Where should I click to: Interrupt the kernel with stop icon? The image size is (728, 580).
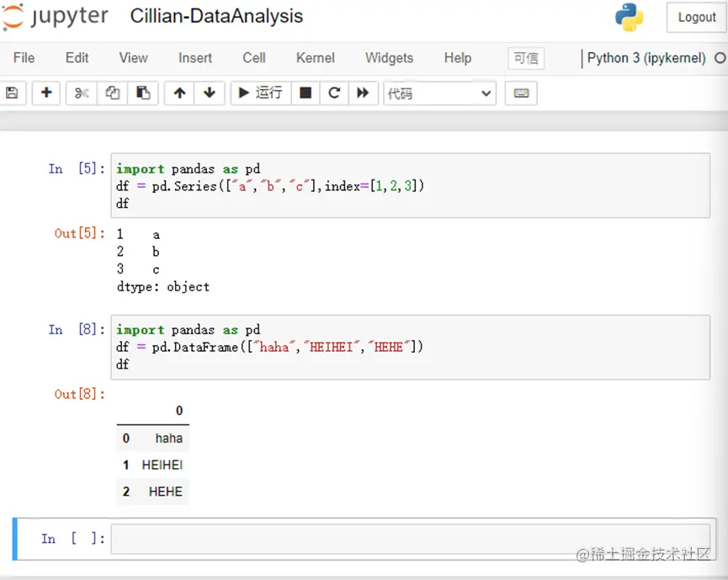305,93
